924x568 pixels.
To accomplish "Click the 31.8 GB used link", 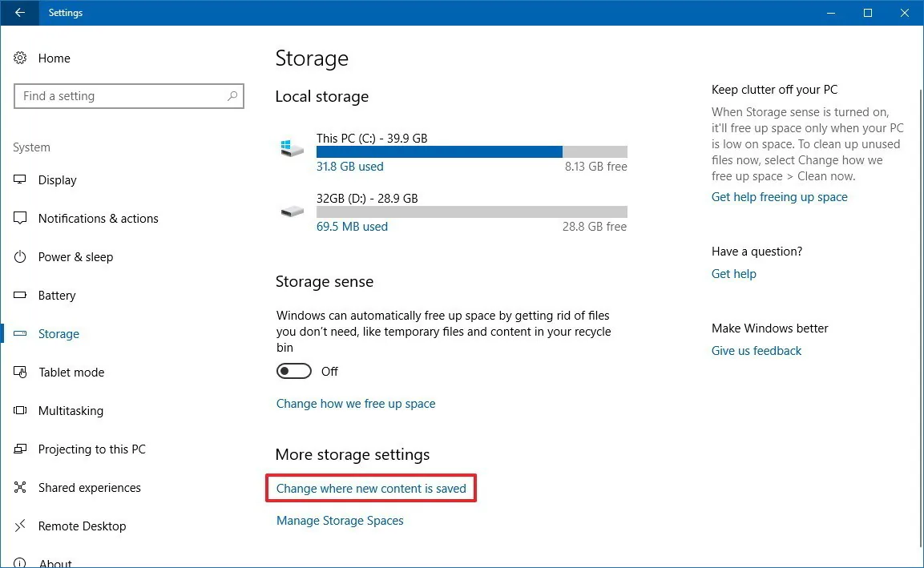I will click(350, 166).
